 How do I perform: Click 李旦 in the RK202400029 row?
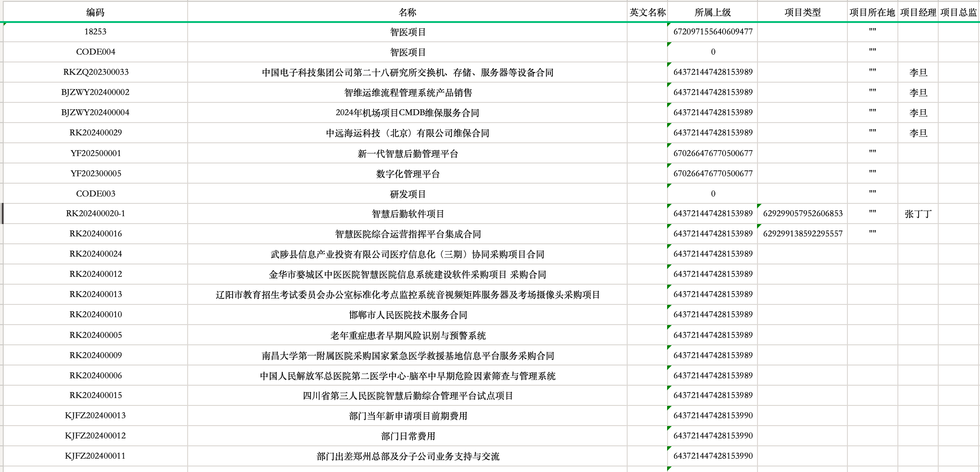click(918, 133)
